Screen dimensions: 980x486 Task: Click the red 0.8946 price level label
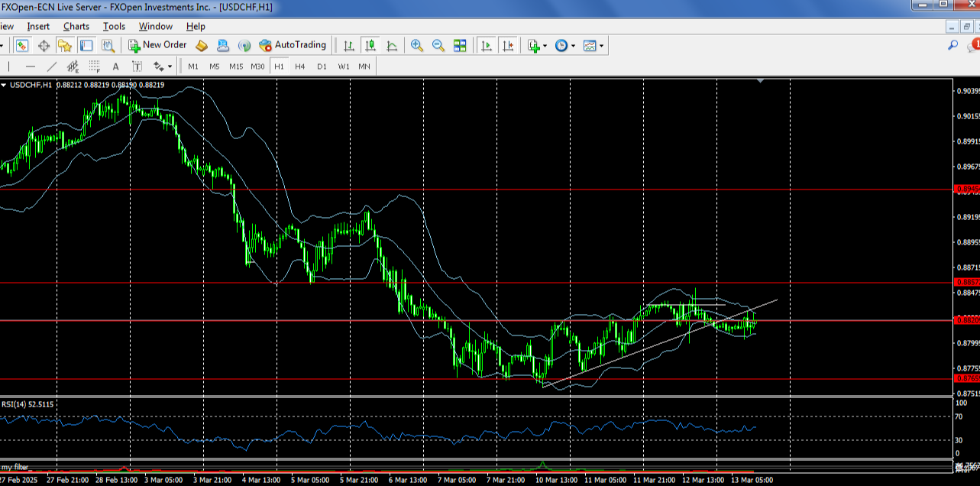coord(965,189)
